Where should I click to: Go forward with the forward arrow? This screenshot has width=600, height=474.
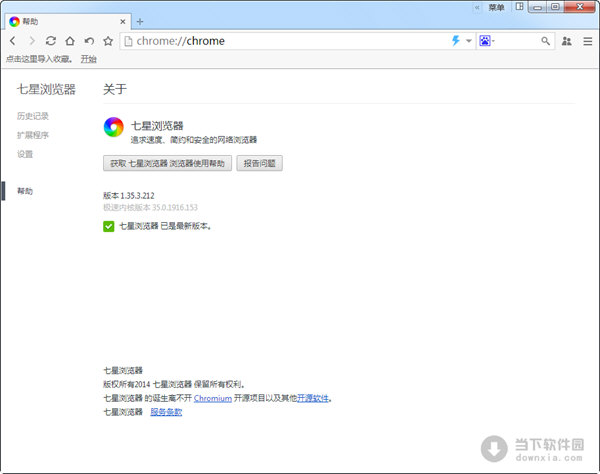click(x=32, y=41)
